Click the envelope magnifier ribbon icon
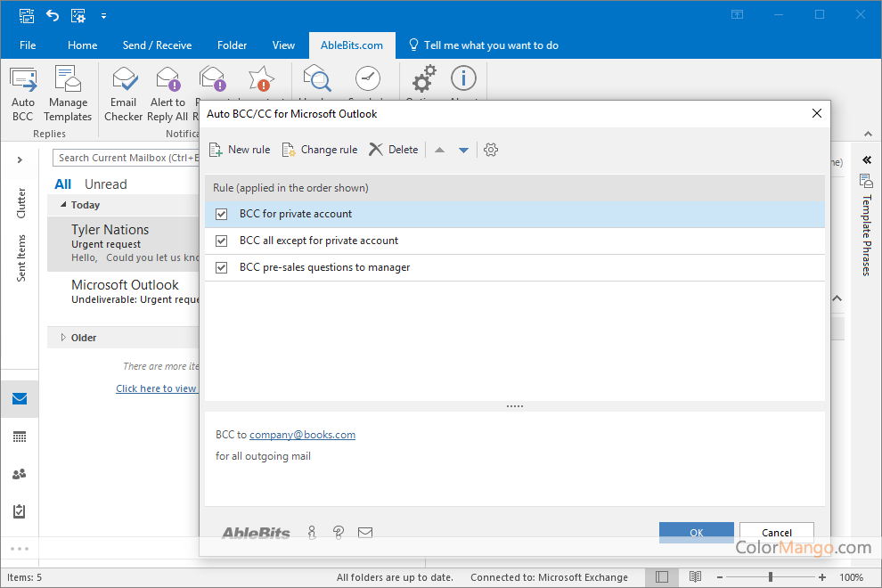Screen dimensions: 882x588 tap(316, 78)
